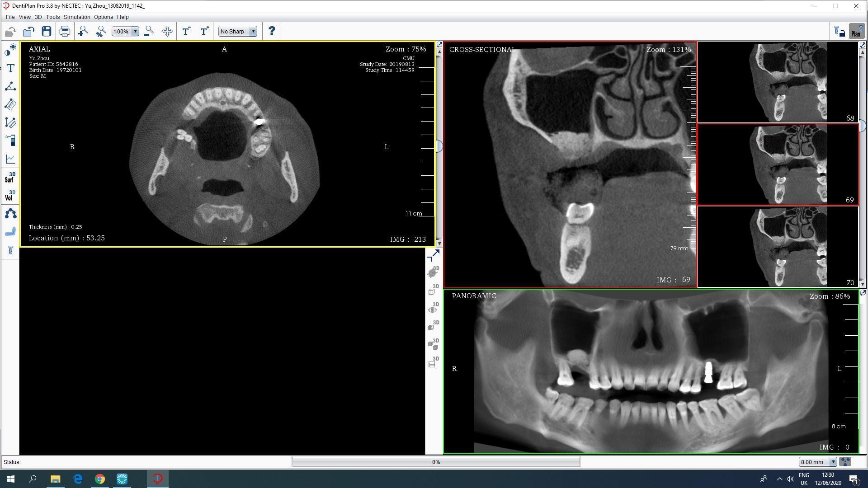868x488 pixels.
Task: Toggle the implant lock icon
Action: point(840,31)
